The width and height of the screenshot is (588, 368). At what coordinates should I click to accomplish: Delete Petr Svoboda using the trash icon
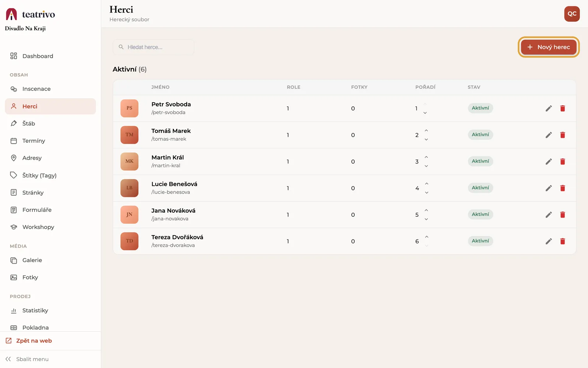[563, 108]
